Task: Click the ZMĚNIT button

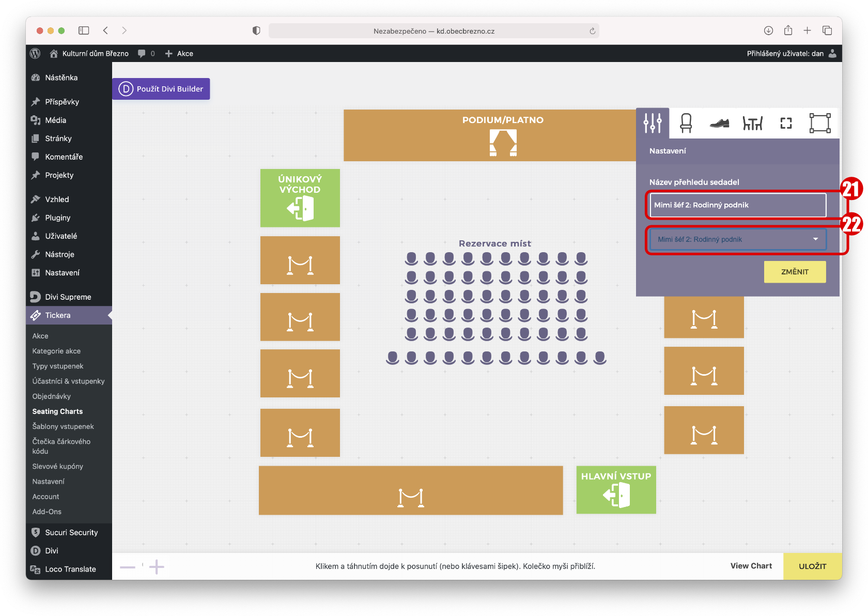Action: coord(794,272)
